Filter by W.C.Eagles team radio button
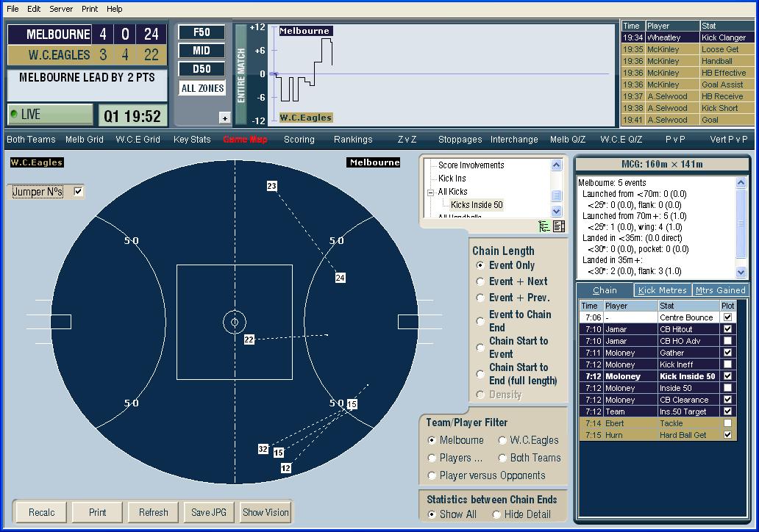The height and width of the screenshot is (532, 759). click(502, 440)
